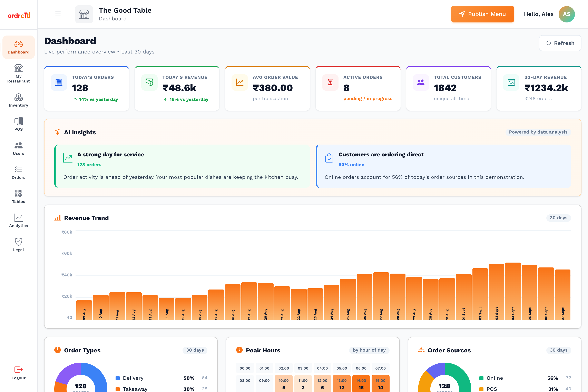This screenshot has height=392, width=588.
Task: Refresh the dashboard data
Action: (560, 43)
